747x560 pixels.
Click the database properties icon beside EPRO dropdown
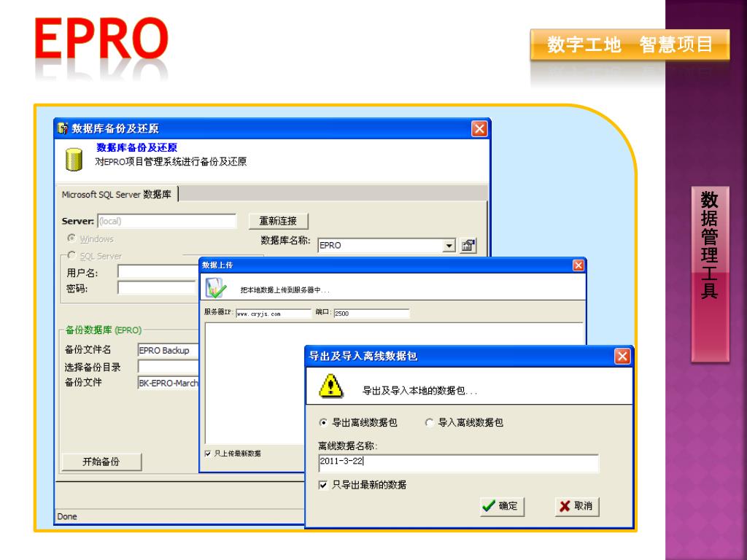[x=468, y=245]
